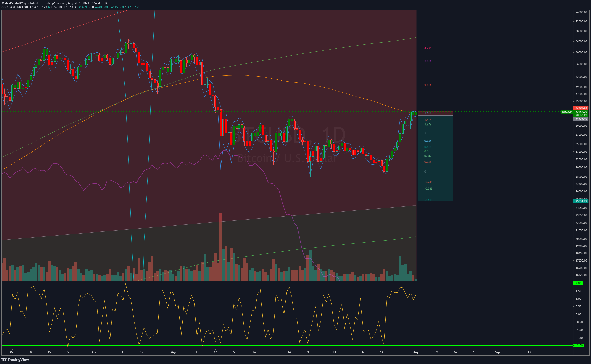Select the 0.5 Fibonacci level label
The height and width of the screenshot is (364, 591).
[x=426, y=151]
